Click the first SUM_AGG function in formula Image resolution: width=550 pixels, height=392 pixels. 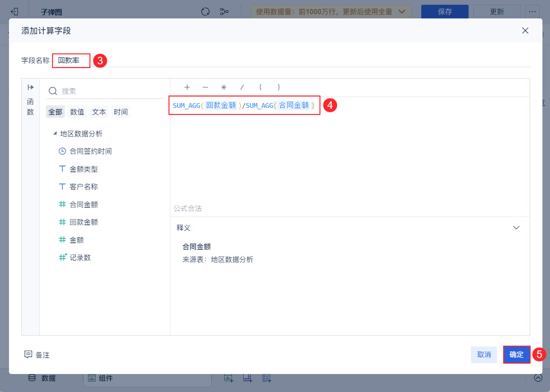click(x=186, y=105)
